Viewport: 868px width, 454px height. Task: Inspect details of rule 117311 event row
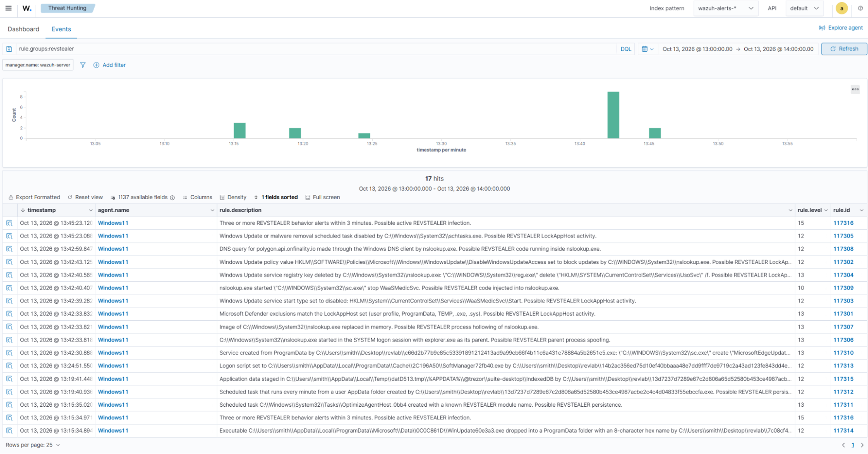(x=10, y=405)
